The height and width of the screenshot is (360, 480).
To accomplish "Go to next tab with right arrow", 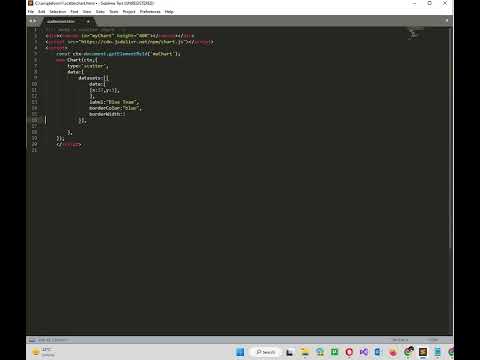I will tap(35, 21).
